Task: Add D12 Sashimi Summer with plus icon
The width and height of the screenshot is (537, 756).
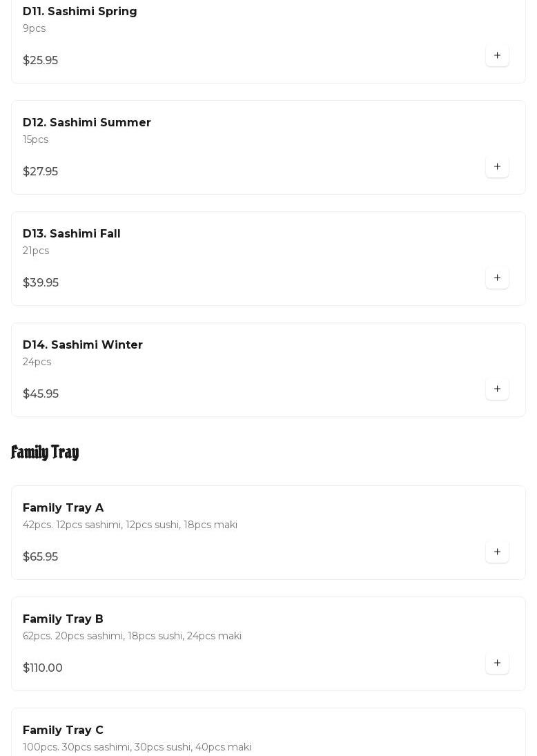Action: (497, 166)
